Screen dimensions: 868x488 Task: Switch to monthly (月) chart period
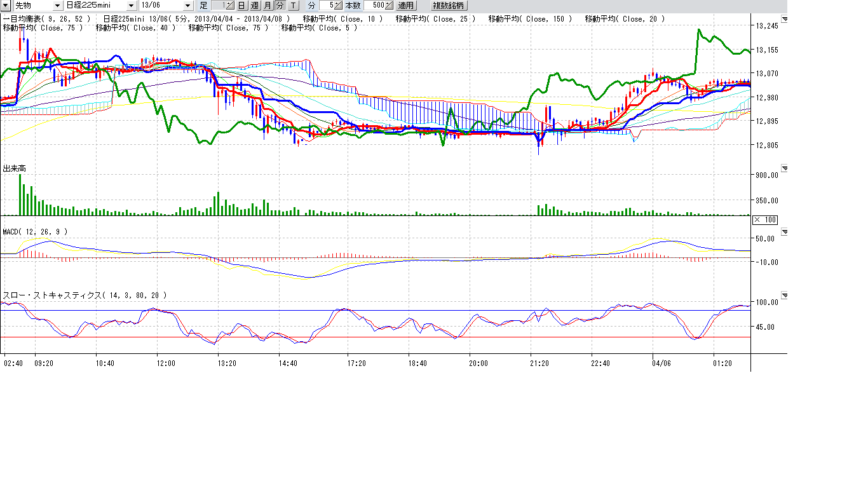point(268,5)
